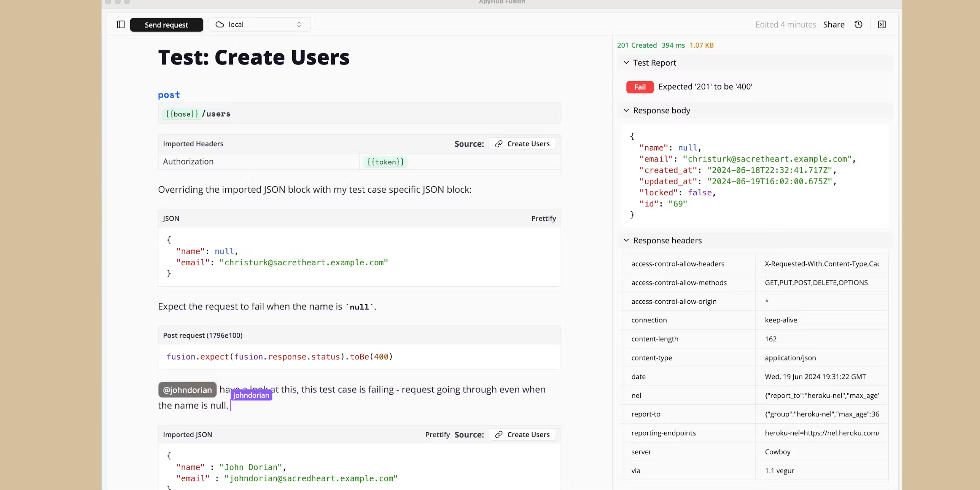Collapse the Response body section

pyautogui.click(x=626, y=110)
